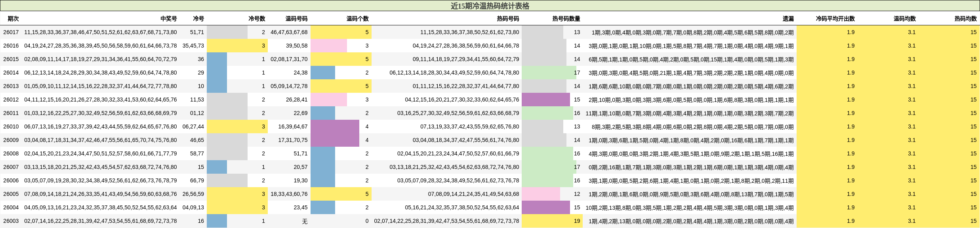Click period number 26016
This screenshot has height=228, width=980.
[x=11, y=46]
